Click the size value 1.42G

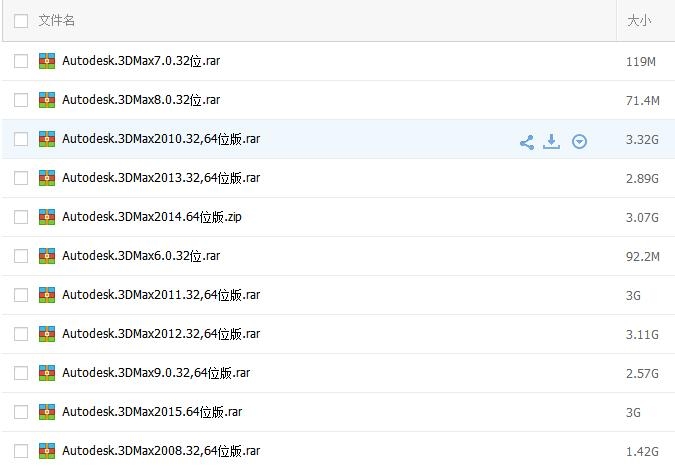pos(642,451)
